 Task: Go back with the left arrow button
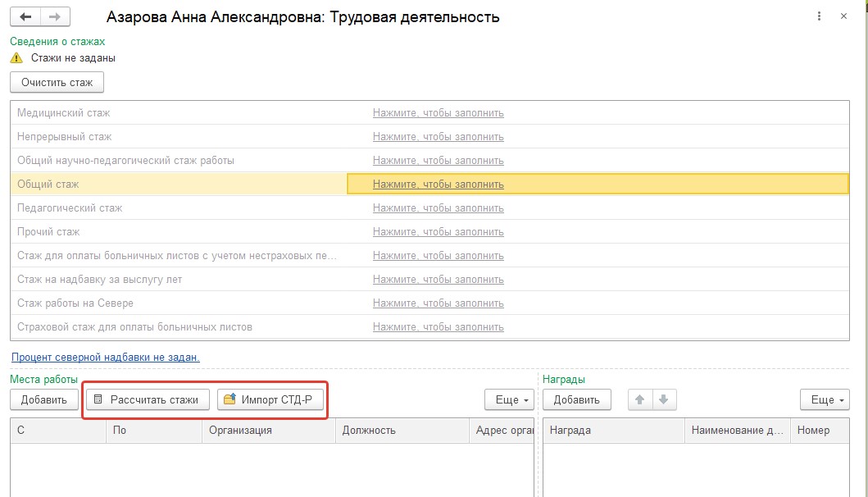tap(25, 16)
